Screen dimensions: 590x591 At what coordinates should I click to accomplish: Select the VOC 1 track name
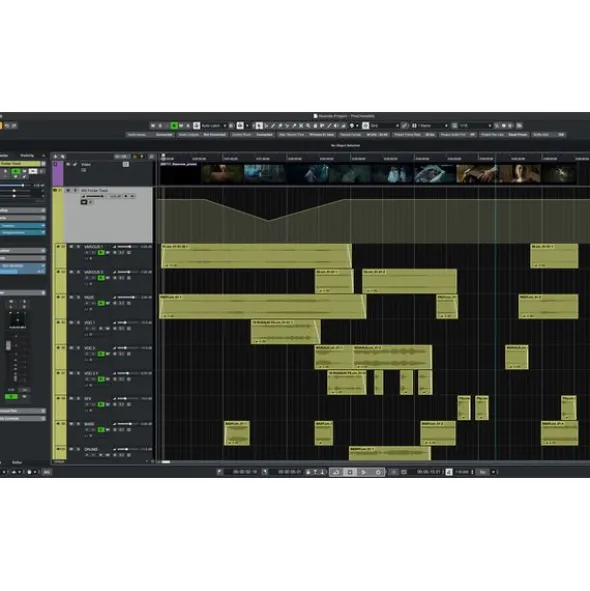89,323
